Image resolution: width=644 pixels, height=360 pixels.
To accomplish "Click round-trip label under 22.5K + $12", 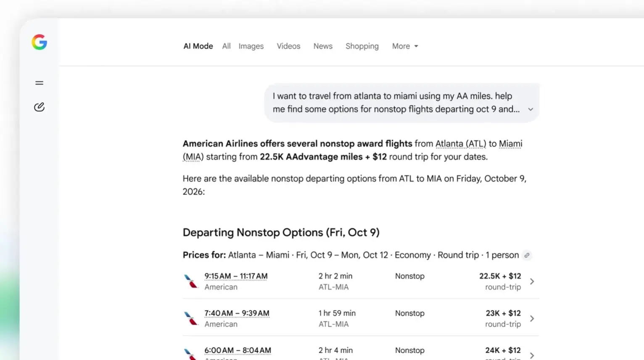I will 503,287.
